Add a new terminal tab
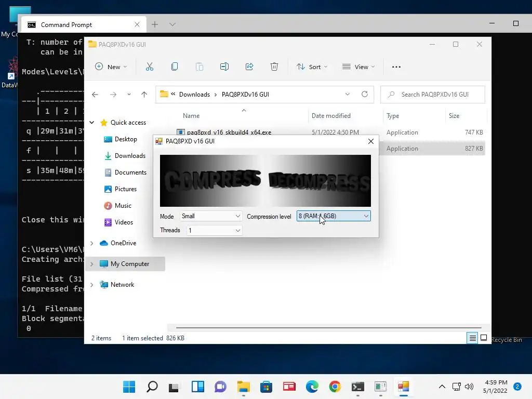The image size is (532, 399). 155,24
